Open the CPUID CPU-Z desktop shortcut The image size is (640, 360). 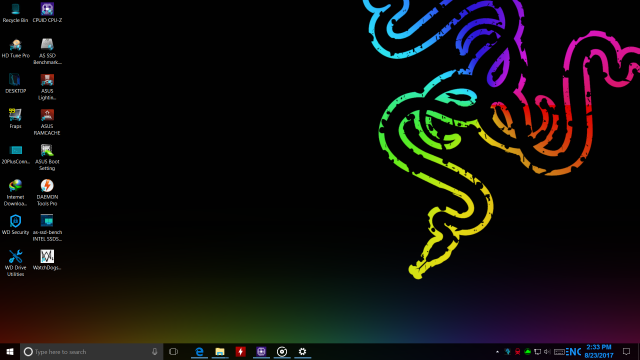(47, 13)
